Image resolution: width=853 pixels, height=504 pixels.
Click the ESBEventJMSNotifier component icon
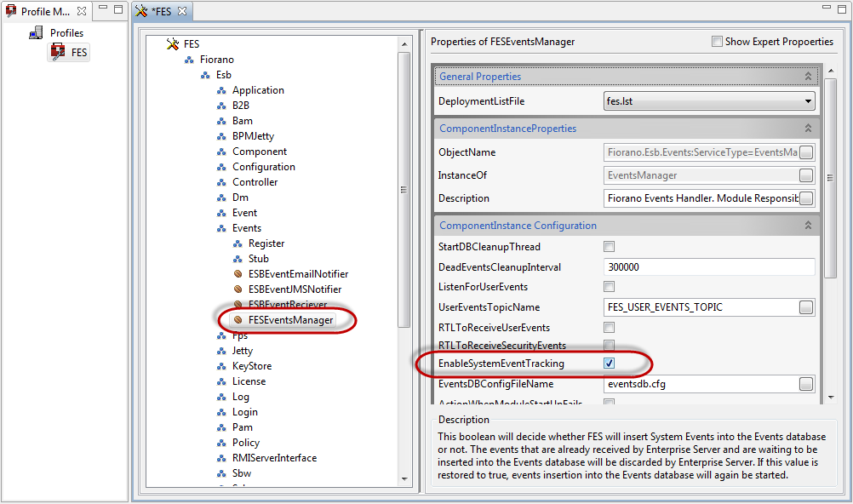[238, 289]
